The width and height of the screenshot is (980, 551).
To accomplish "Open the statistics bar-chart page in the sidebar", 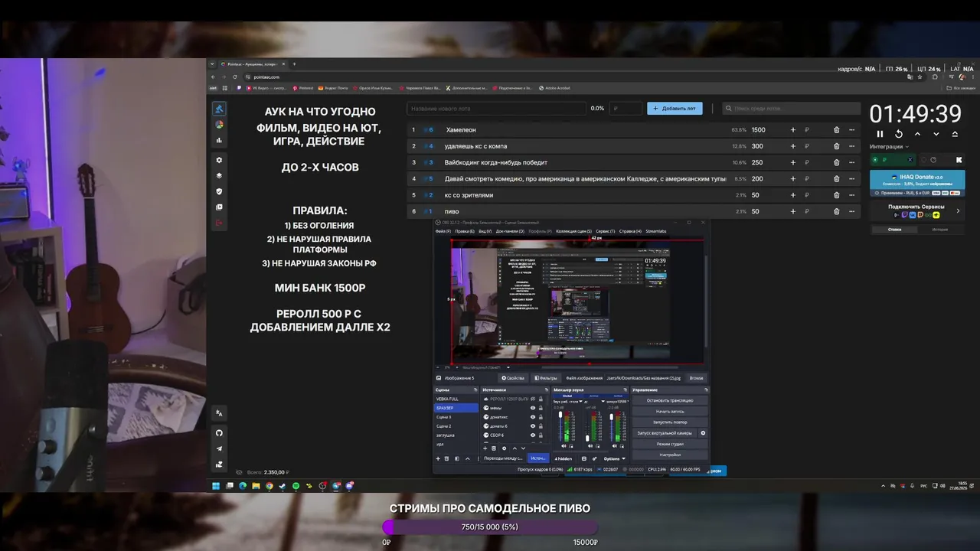I will [x=219, y=140].
